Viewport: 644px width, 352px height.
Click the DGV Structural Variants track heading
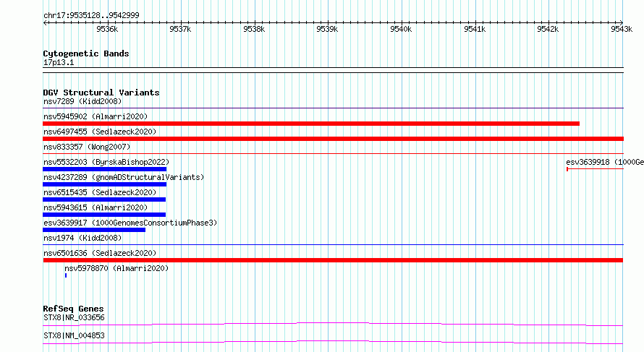101,93
